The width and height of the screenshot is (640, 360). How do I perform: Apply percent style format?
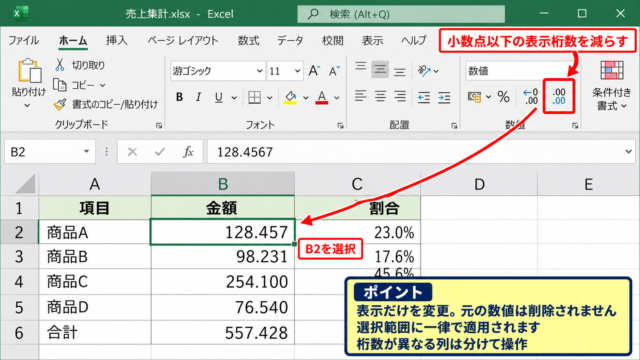click(504, 97)
